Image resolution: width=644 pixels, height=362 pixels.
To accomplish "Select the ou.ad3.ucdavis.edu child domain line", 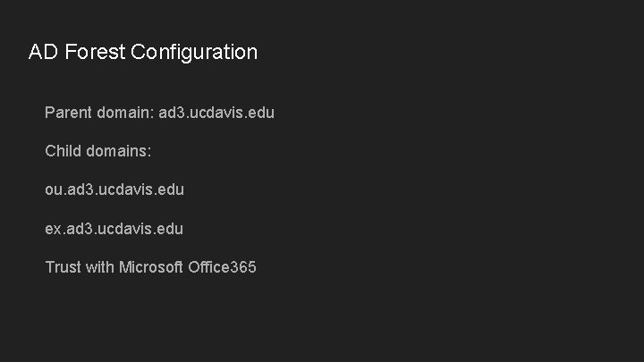I will pos(114,190).
